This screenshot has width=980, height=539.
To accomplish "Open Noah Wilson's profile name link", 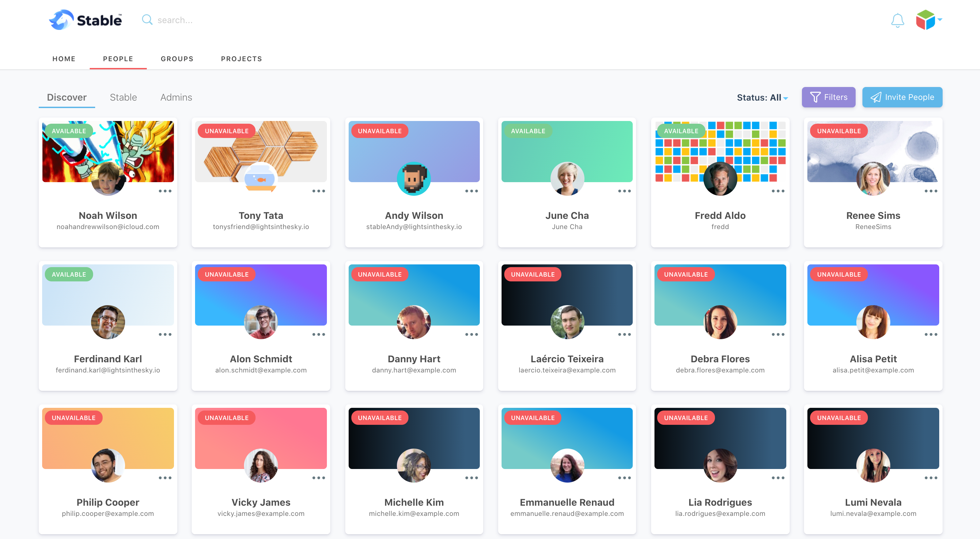I will [108, 216].
